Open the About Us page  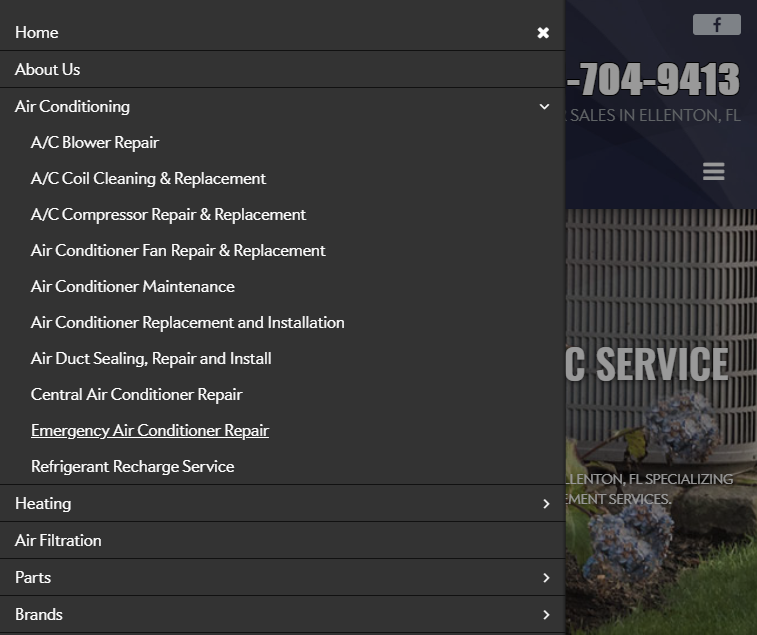pyautogui.click(x=47, y=70)
